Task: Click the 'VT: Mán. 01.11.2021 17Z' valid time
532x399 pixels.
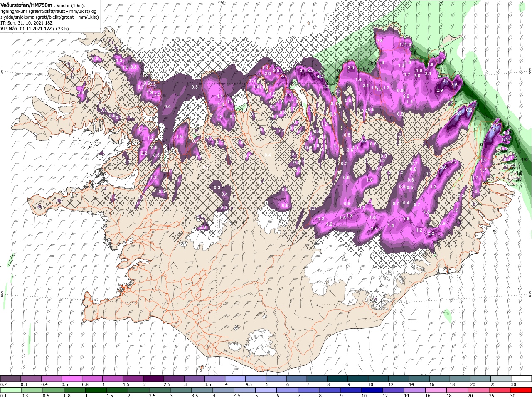Action: click(26, 29)
